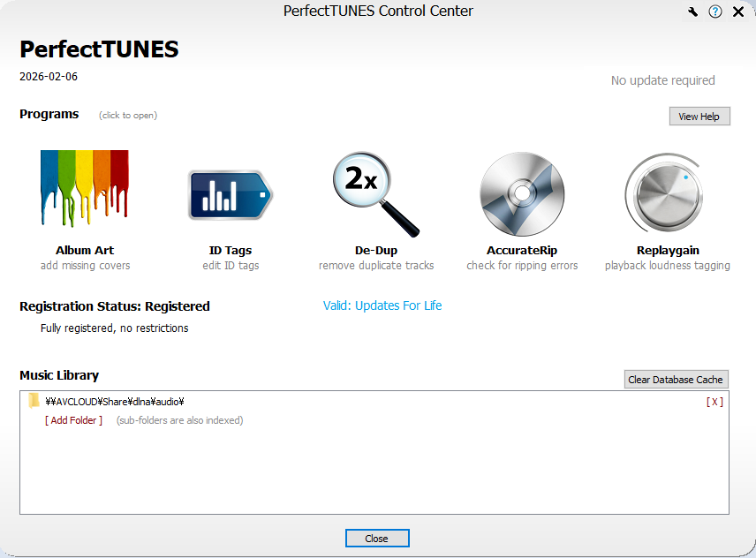Select the AVCLOUD Share dlna audio path
The height and width of the screenshot is (558, 756).
tap(114, 401)
